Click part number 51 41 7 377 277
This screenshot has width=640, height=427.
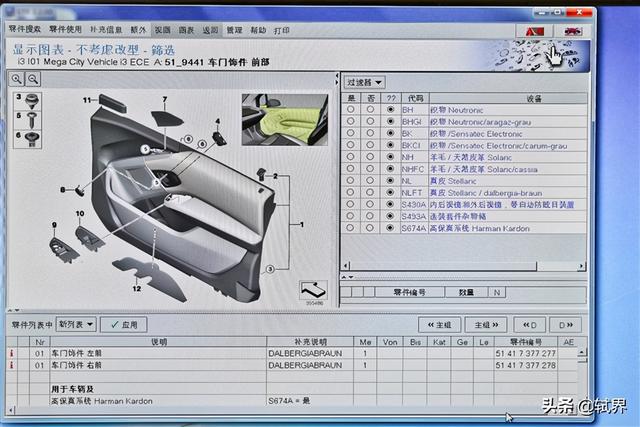click(526, 354)
